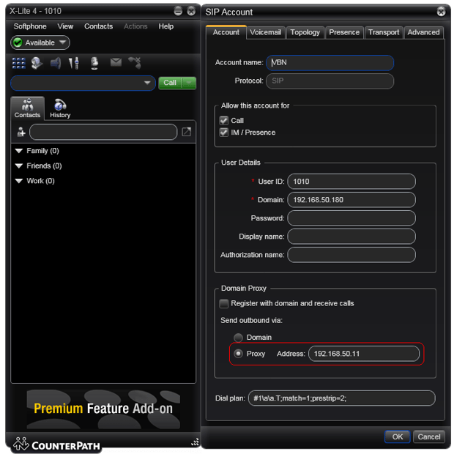Click the missed calls handset icon
This screenshot has width=476, height=457.
[x=135, y=62]
